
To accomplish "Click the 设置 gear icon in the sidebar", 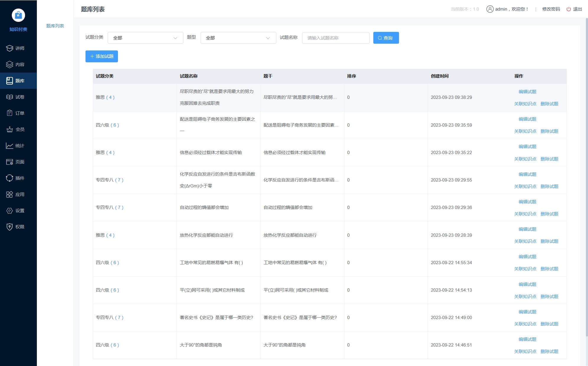I will click(x=9, y=210).
